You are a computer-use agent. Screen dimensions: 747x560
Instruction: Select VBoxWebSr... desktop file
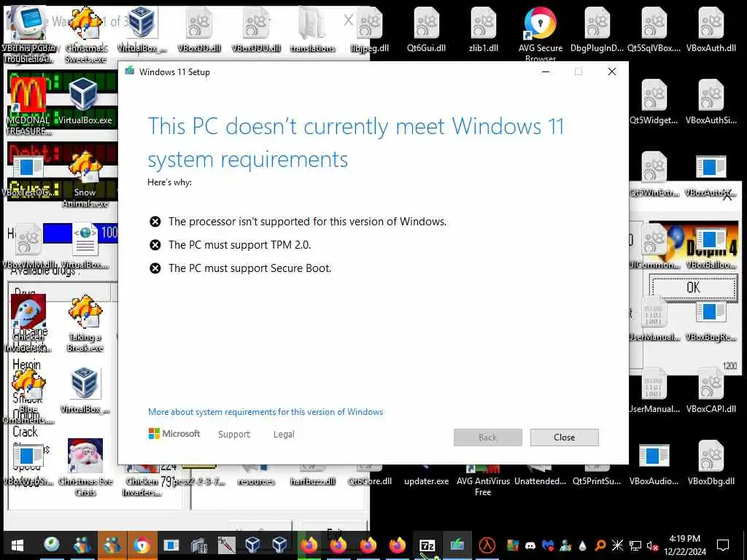pyautogui.click(x=28, y=463)
